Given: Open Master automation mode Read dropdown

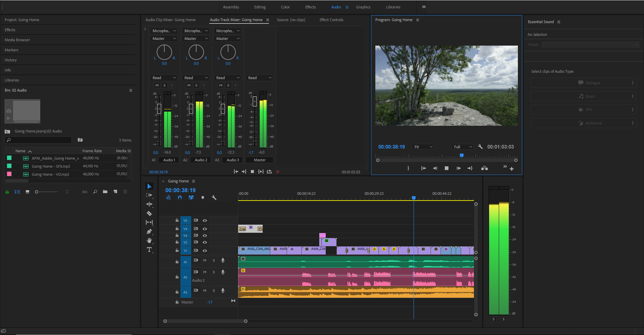Looking at the screenshot, I should point(259,78).
